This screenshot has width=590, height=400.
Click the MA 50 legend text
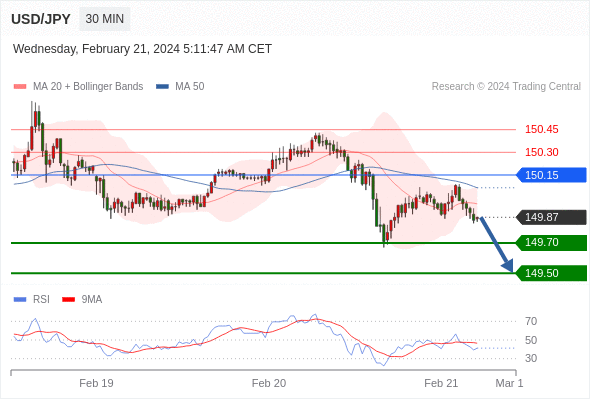(190, 87)
